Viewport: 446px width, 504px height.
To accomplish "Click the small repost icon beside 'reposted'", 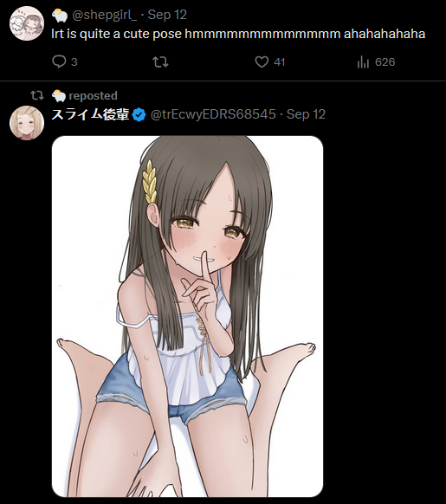I will point(37,95).
